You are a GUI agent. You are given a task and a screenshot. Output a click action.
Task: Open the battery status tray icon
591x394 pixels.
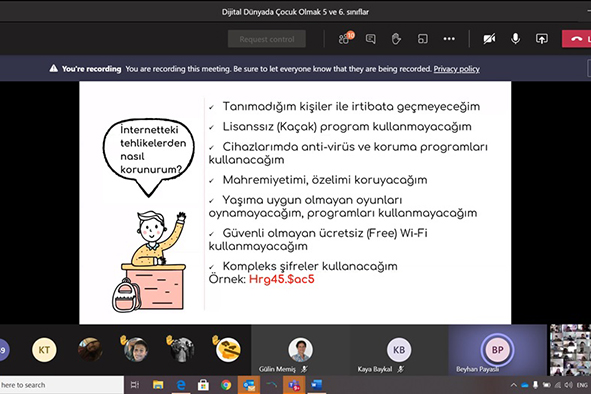[546, 385]
